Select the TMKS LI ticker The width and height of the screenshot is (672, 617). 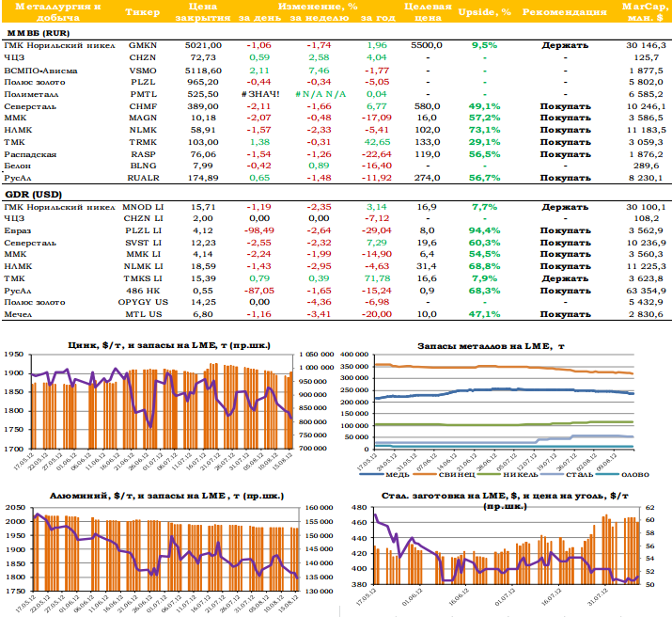point(143,278)
